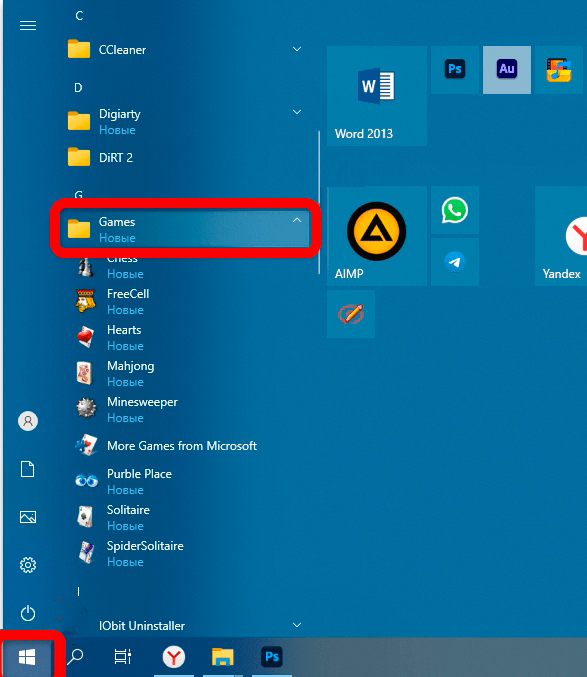Jump to letter C section header
This screenshot has width=587, height=677.
click(79, 16)
